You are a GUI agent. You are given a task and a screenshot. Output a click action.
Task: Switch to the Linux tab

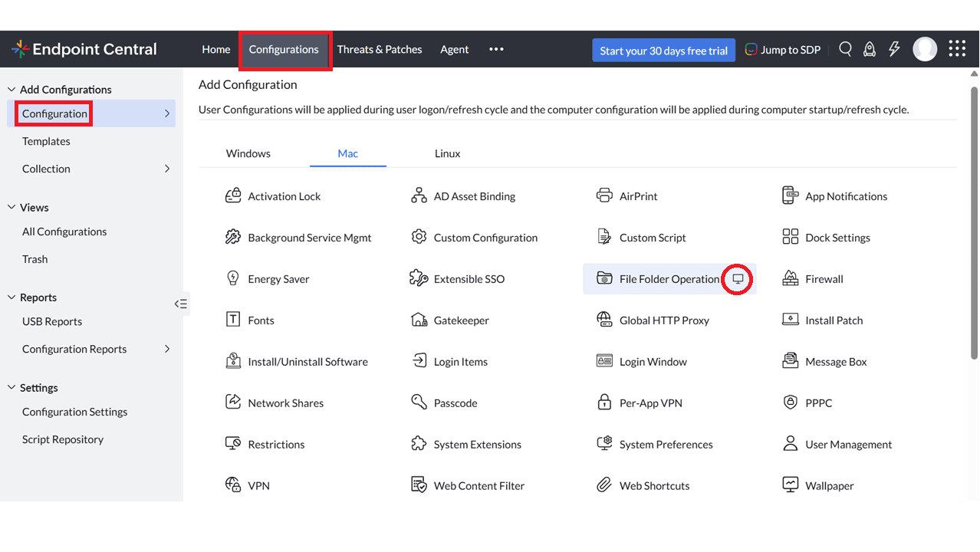click(x=448, y=153)
